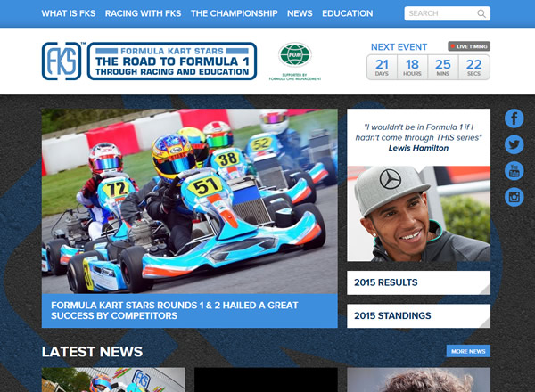Go to the Education menu item
The image size is (535, 392).
tap(348, 13)
